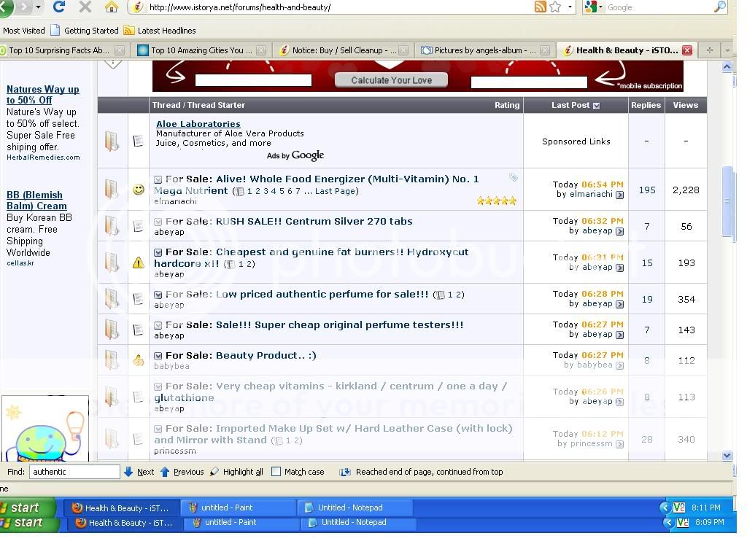Open the RUSH SALE Centrum Silver thread
Image resolution: width=747 pixels, height=560 pixels.
pos(314,221)
